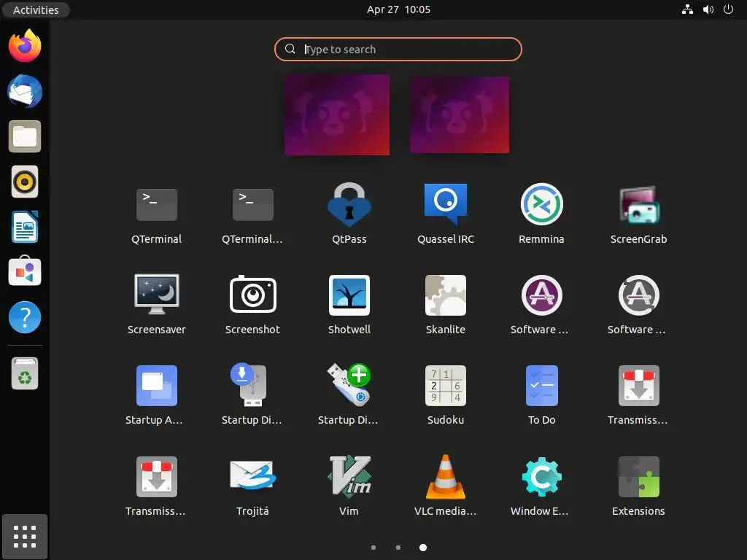Open the purple Software app icon
Image resolution: width=747 pixels, height=560 pixels.
pyautogui.click(x=542, y=295)
